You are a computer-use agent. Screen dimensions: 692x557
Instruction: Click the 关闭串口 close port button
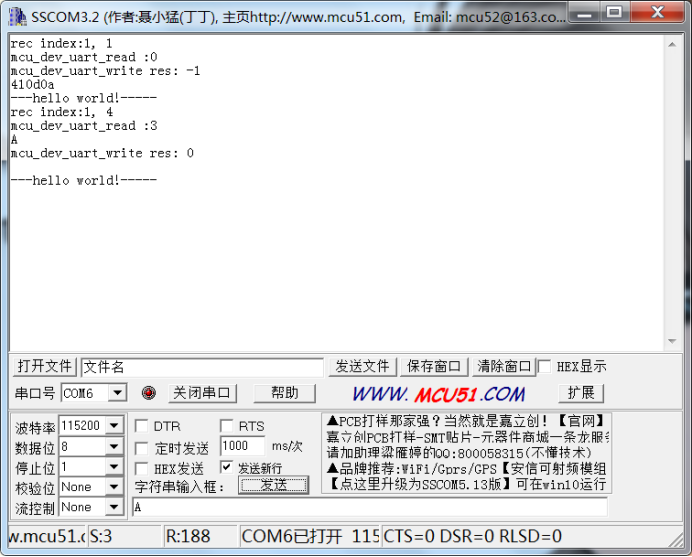coord(202,392)
